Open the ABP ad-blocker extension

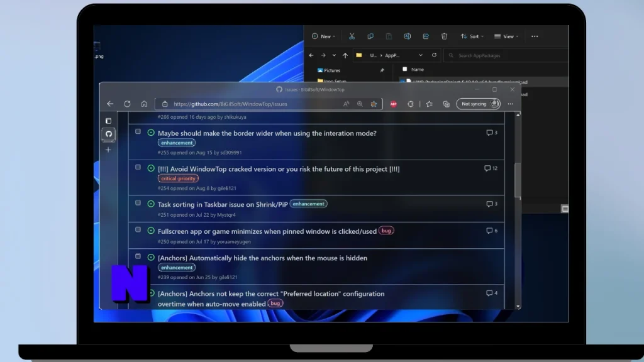click(x=394, y=104)
